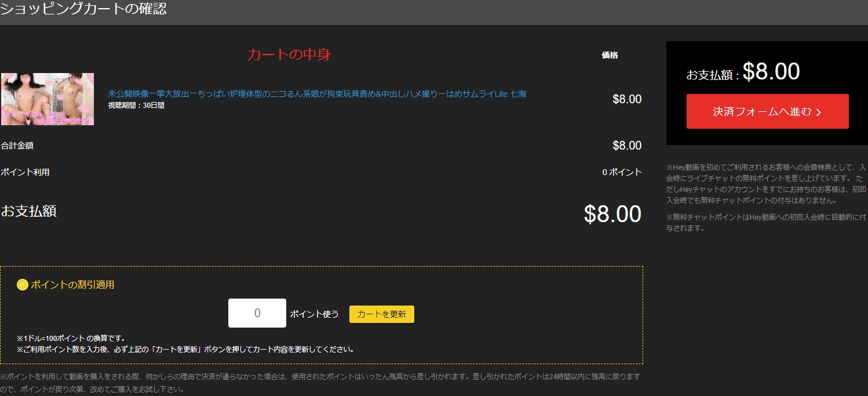Select the ショッピングカートの確認 page title
The image size is (868, 396).
point(83,10)
